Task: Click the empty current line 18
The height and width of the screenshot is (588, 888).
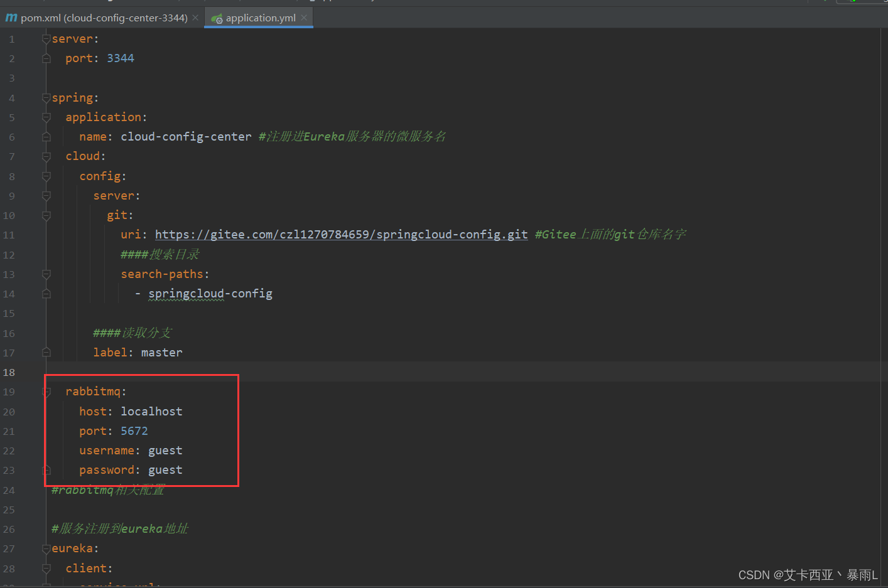Action: [x=465, y=372]
